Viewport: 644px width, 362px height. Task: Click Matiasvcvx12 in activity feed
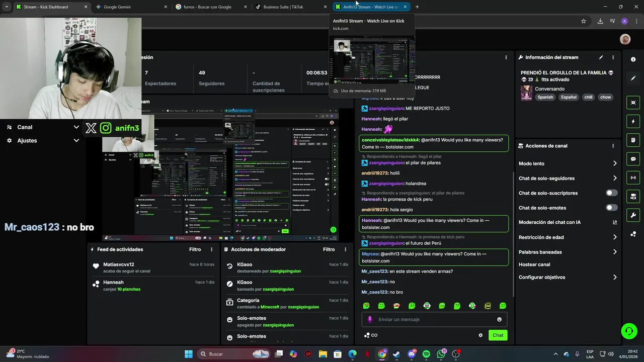(119, 264)
